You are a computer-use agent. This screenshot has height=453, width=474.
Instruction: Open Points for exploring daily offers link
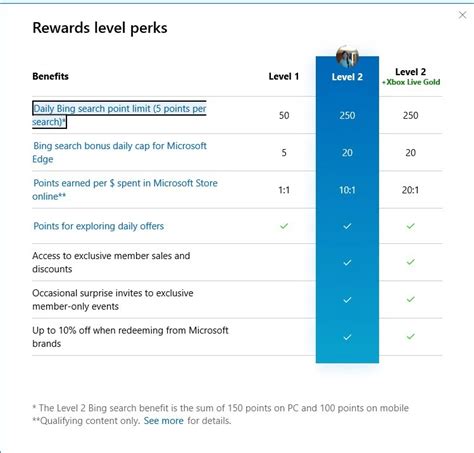[x=98, y=226]
